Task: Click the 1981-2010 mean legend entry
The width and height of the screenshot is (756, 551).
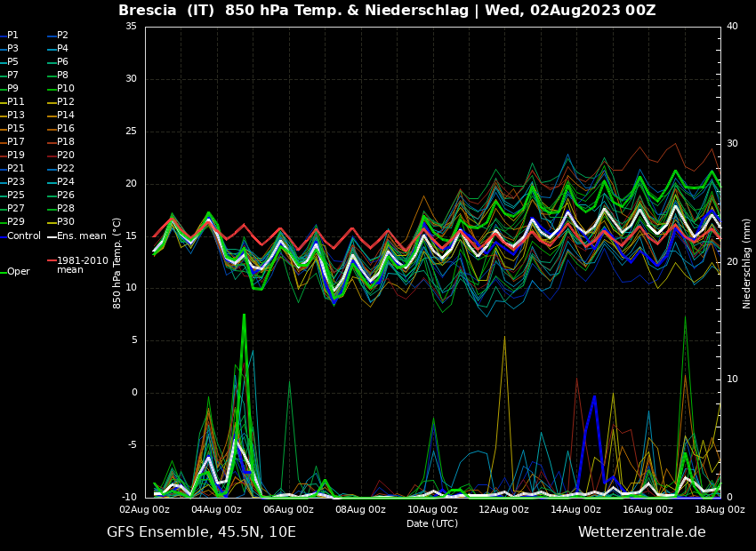Action: (77, 265)
